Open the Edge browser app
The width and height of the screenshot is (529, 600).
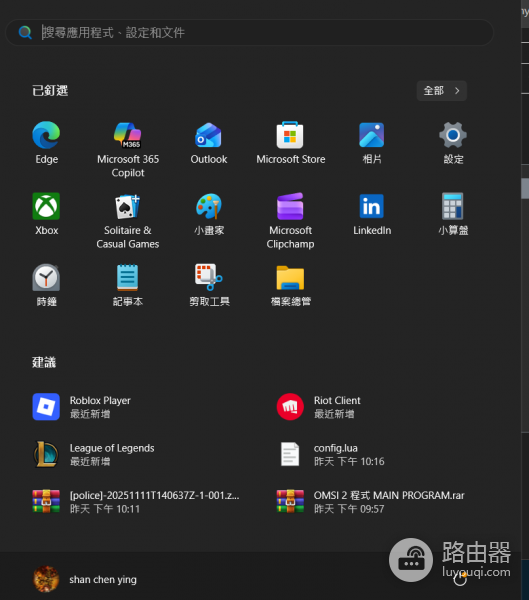(46, 142)
